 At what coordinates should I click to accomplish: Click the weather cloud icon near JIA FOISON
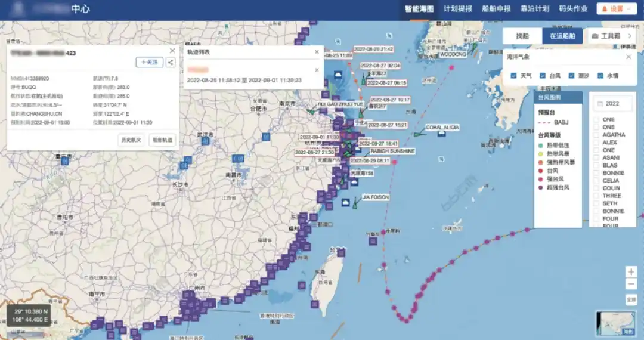[x=345, y=203]
